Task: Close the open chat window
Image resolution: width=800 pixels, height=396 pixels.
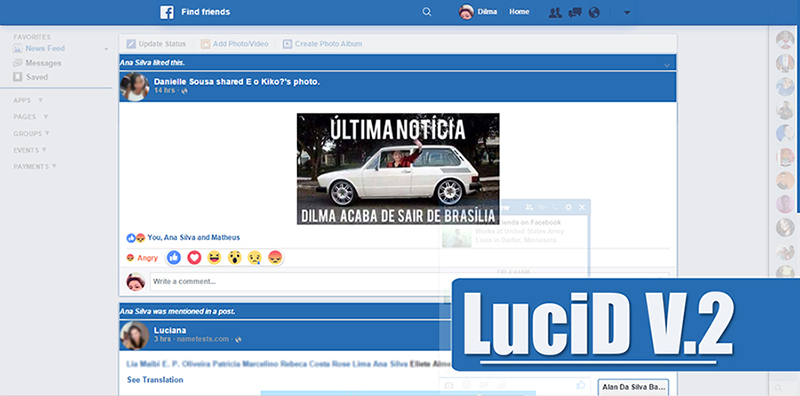Action: point(582,207)
